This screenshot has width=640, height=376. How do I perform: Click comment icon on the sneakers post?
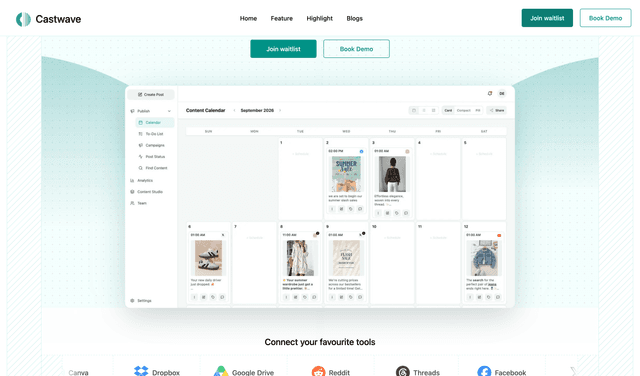[x=222, y=297]
